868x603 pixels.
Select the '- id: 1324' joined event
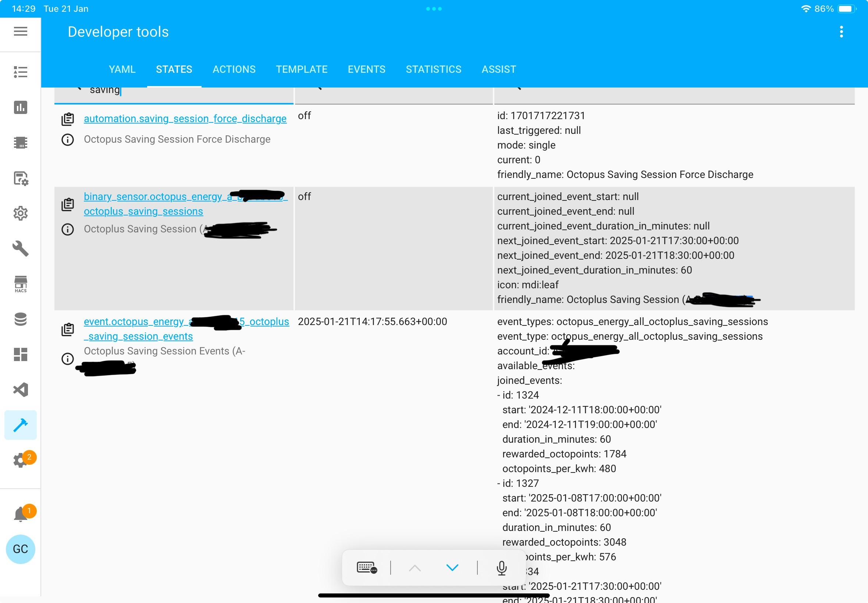(518, 395)
